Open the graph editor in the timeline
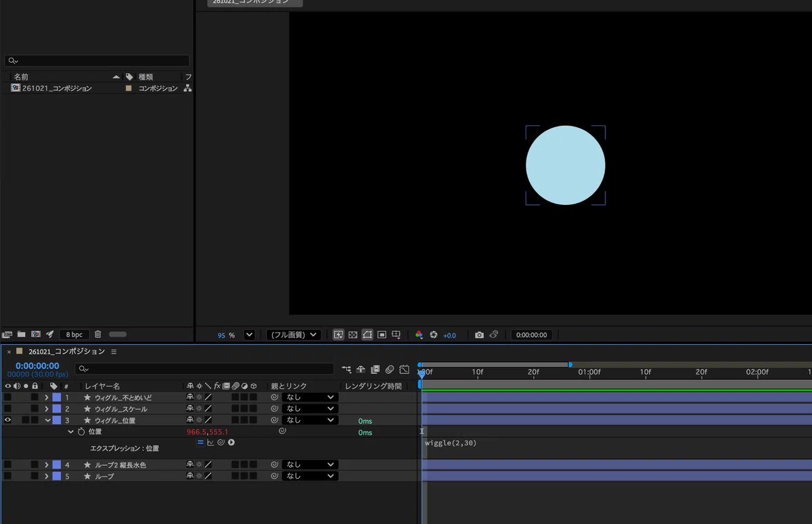This screenshot has height=524, width=812. point(404,369)
